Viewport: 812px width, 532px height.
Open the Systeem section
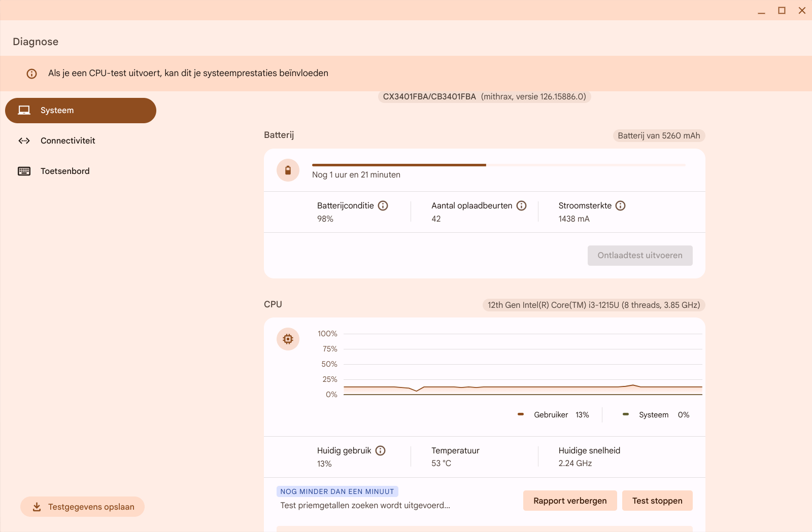pyautogui.click(x=81, y=111)
